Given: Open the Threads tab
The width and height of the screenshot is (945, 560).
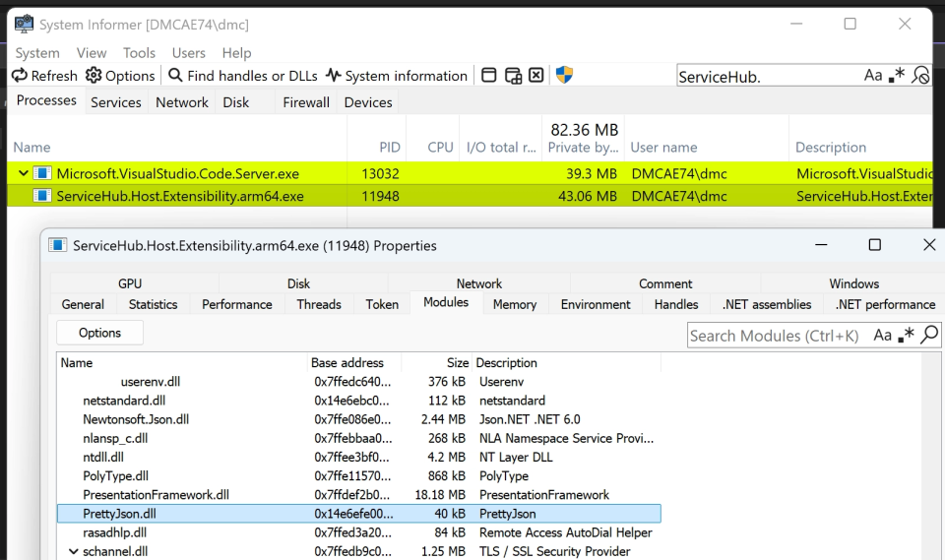Looking at the screenshot, I should [x=319, y=304].
